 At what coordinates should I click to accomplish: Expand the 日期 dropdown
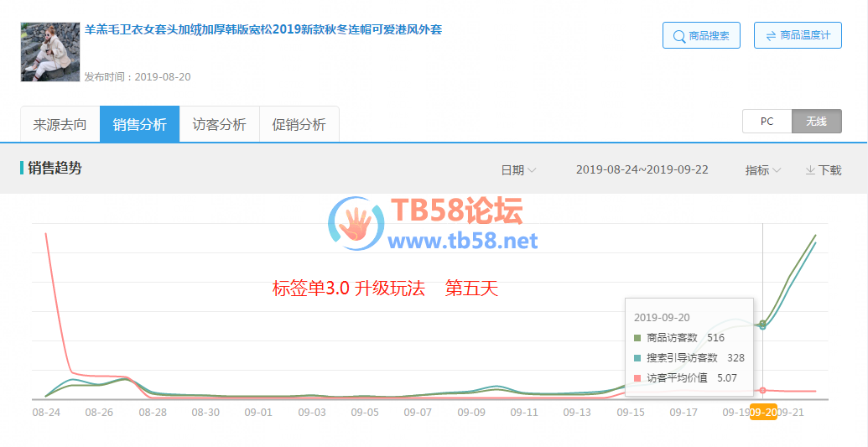coord(518,170)
